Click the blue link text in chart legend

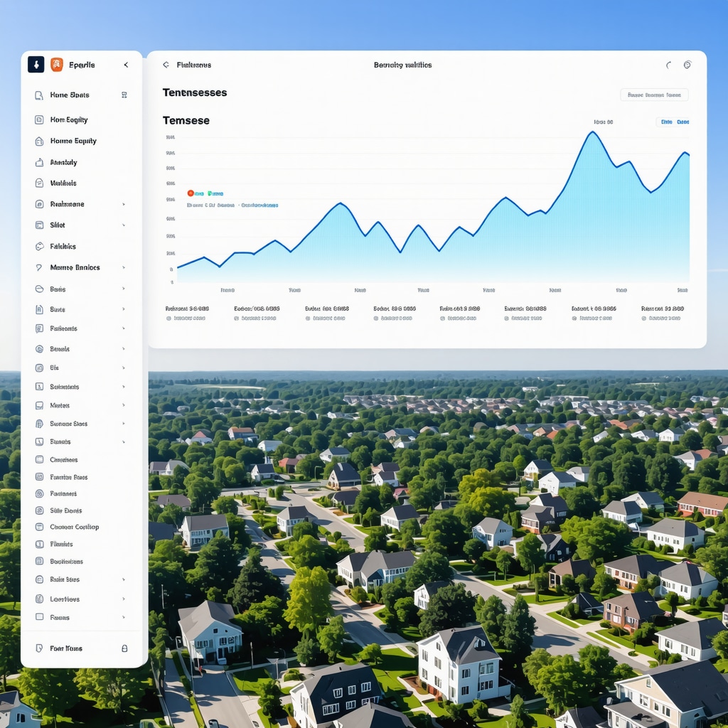[x=259, y=205]
